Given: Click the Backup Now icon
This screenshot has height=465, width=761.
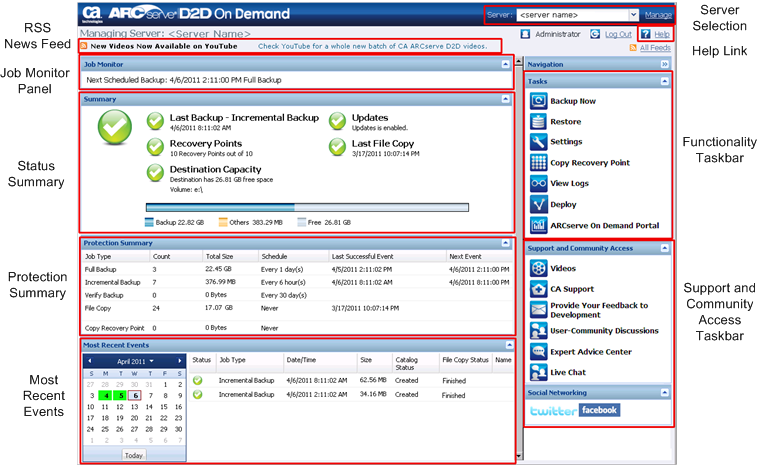Looking at the screenshot, I should coord(538,101).
